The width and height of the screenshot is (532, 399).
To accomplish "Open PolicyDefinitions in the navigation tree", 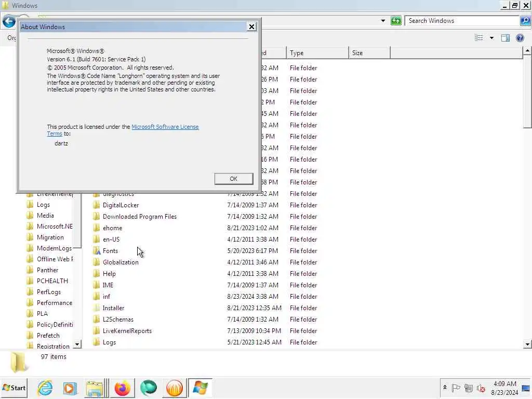I will point(54,324).
